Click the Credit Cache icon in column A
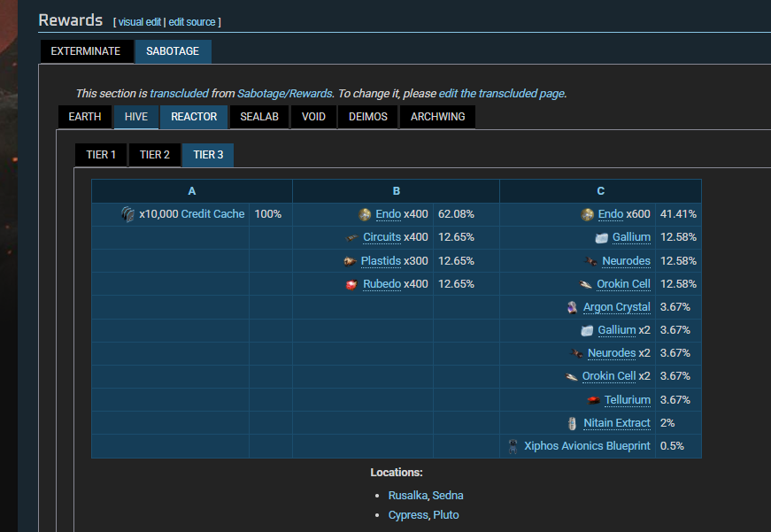 click(x=128, y=214)
